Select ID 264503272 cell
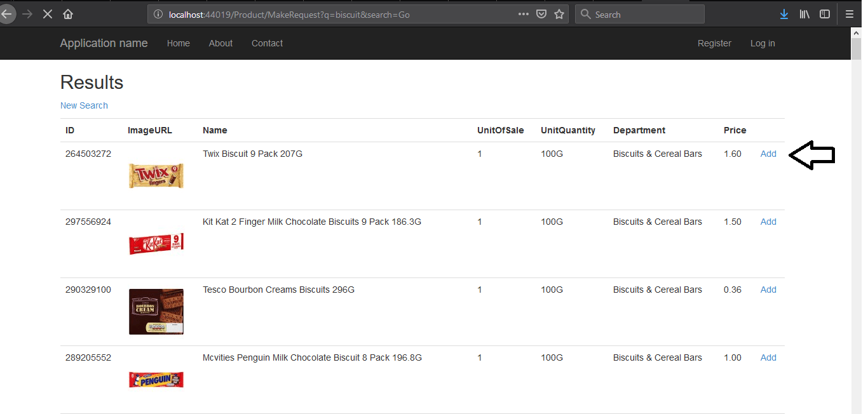The image size is (868, 414). click(88, 154)
